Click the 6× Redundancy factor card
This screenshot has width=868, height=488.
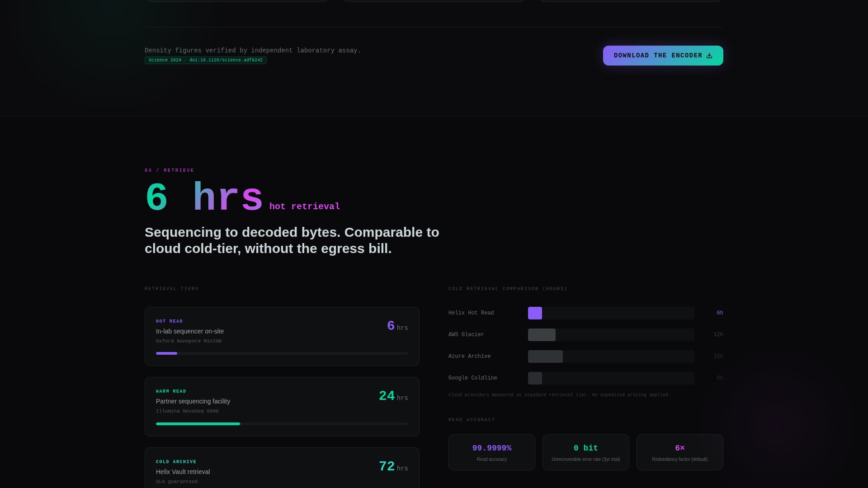680,452
